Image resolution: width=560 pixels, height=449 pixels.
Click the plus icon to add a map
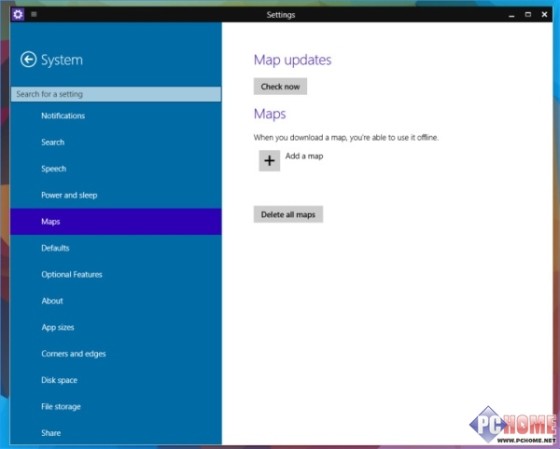pyautogui.click(x=269, y=160)
